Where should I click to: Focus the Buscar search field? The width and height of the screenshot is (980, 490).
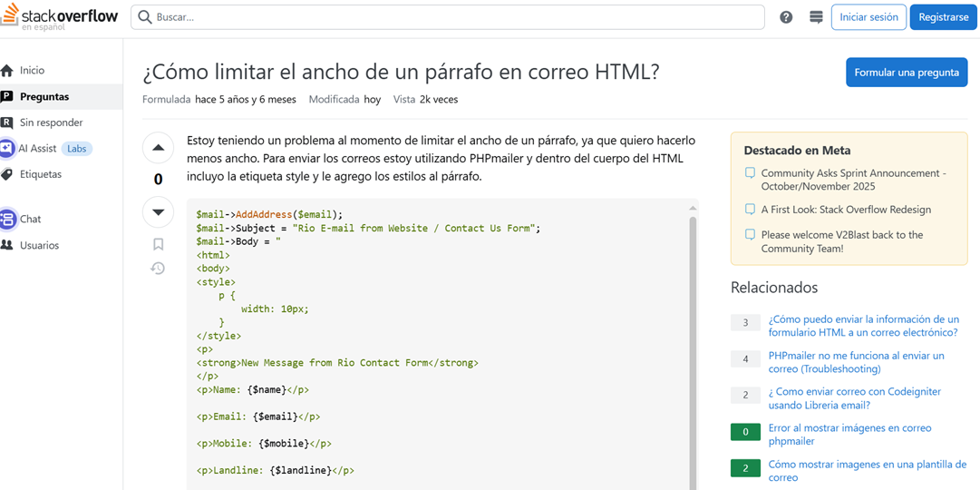coord(453,17)
